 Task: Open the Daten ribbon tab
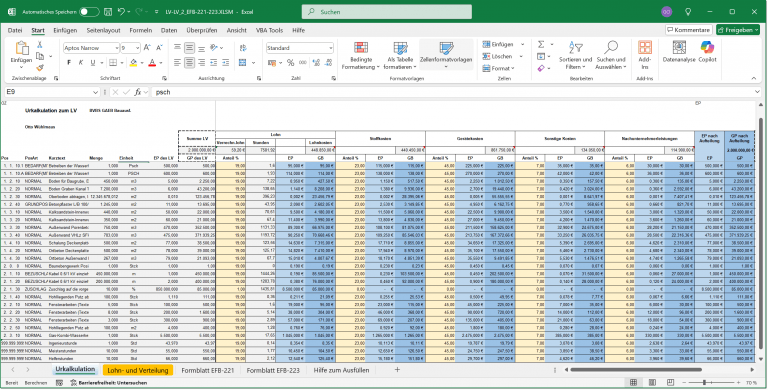169,30
